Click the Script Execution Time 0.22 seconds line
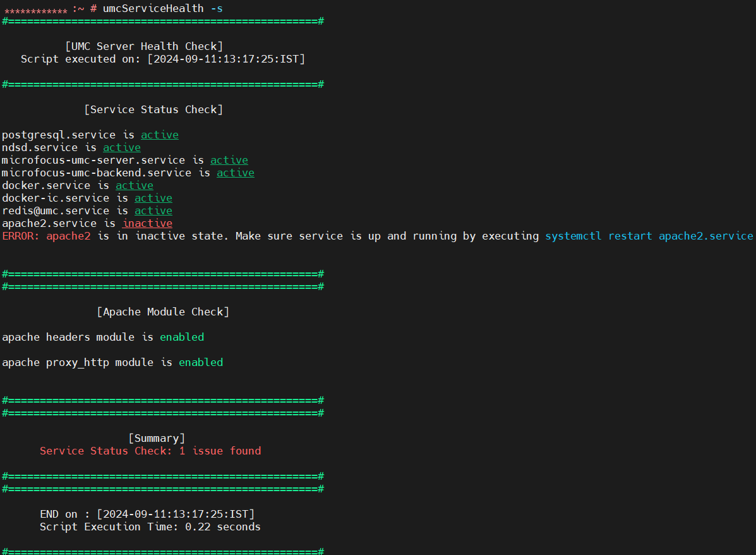Image resolution: width=756 pixels, height=555 pixels. (150, 527)
